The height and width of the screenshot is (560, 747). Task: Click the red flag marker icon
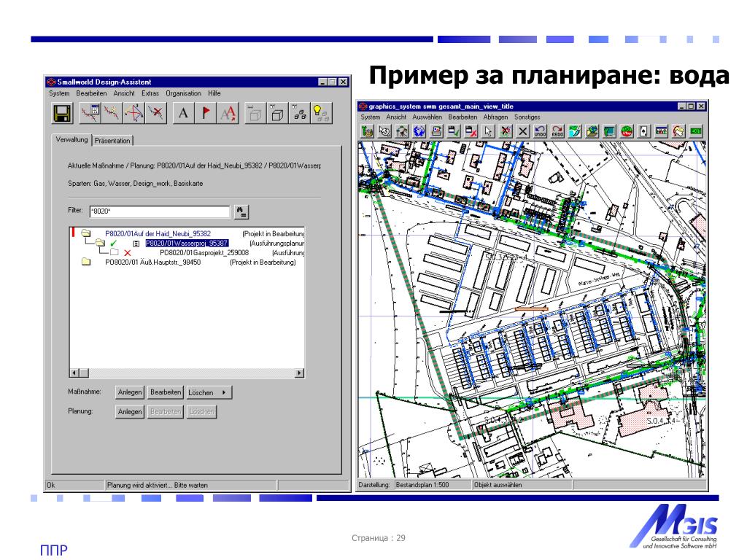206,113
